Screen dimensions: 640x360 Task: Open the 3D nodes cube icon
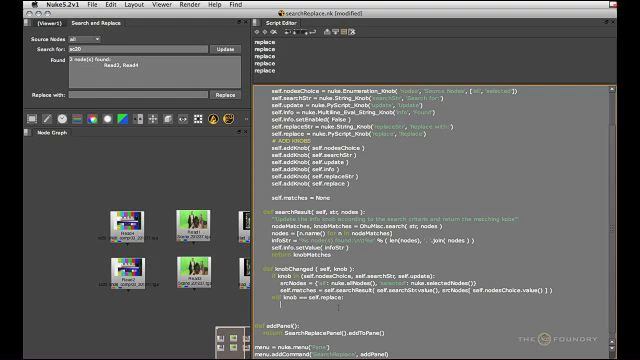(168, 119)
